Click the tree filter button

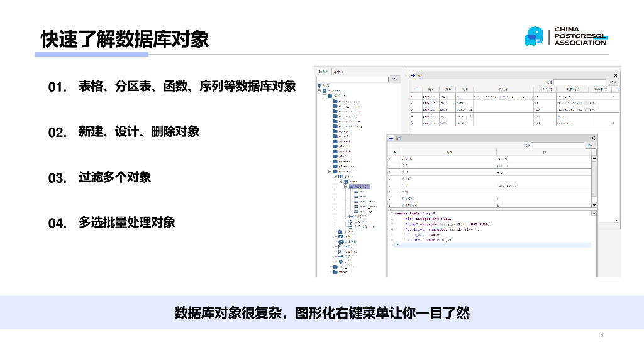tap(395, 79)
